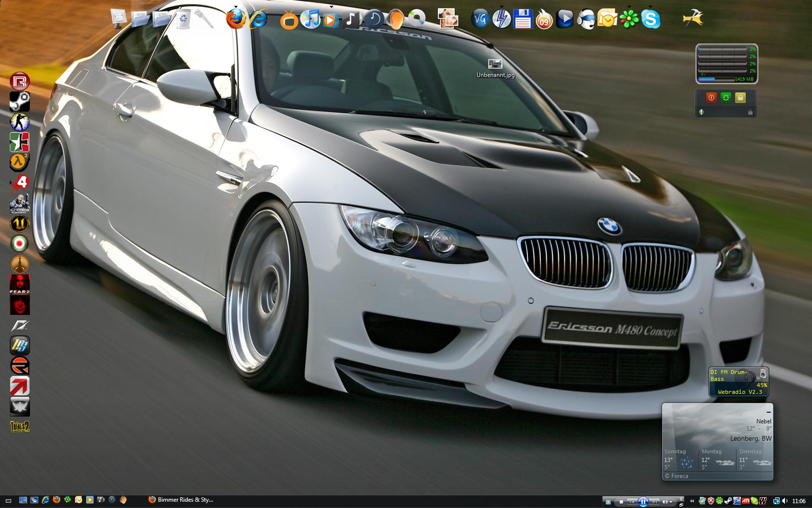Click the ATI tray icon
812x508 pixels.
click(746, 501)
